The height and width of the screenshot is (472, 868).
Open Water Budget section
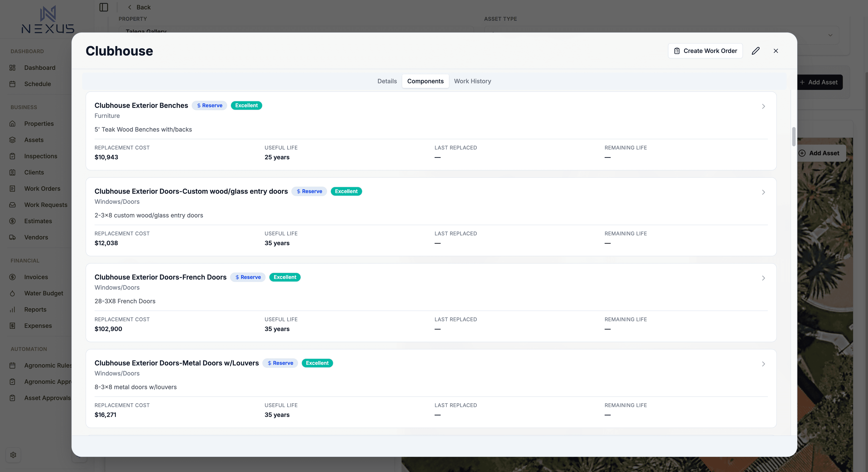click(43, 293)
